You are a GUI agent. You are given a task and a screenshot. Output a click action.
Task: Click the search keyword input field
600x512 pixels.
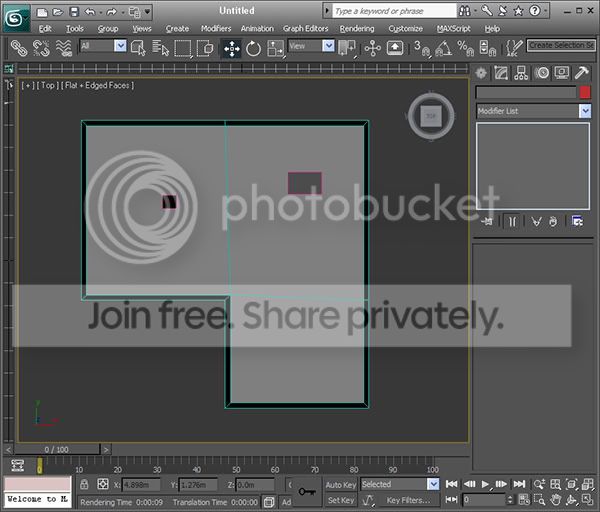pos(394,11)
